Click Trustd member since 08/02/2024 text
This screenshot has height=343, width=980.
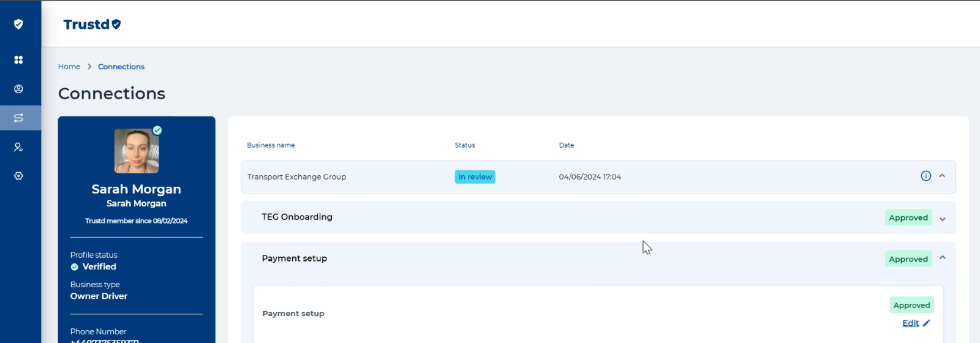[x=137, y=221]
